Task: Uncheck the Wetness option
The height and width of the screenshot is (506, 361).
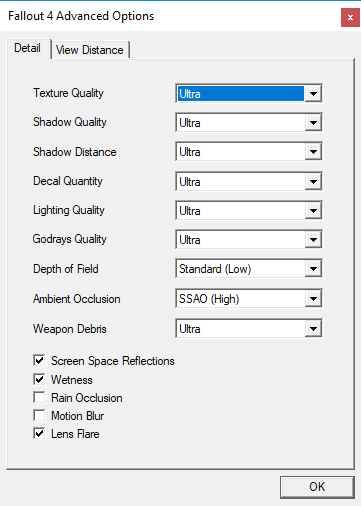Action: (x=39, y=379)
